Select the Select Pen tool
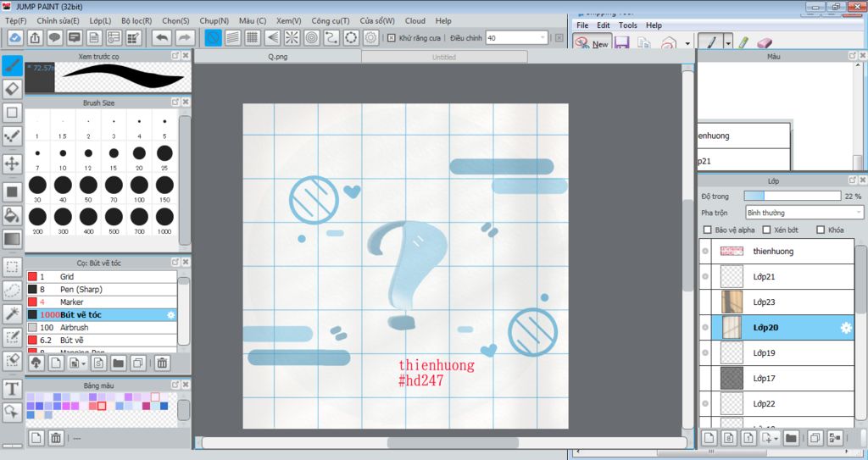Screen dimensions: 868x460 pos(12,337)
